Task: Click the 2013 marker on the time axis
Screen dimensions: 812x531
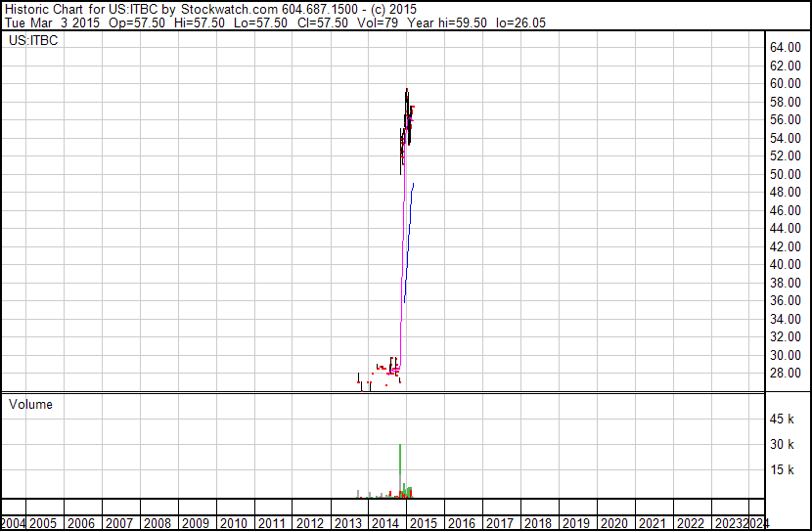Action: point(347,523)
